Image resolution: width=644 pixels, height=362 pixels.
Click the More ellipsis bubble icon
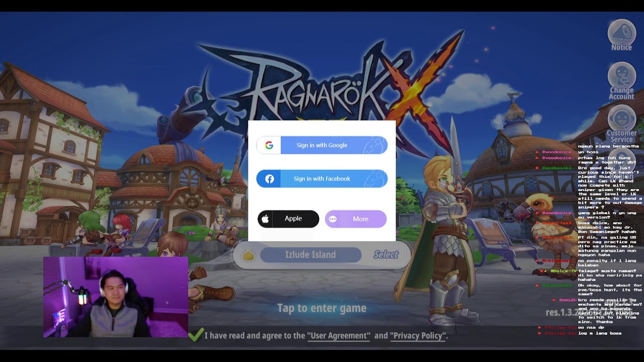(333, 219)
